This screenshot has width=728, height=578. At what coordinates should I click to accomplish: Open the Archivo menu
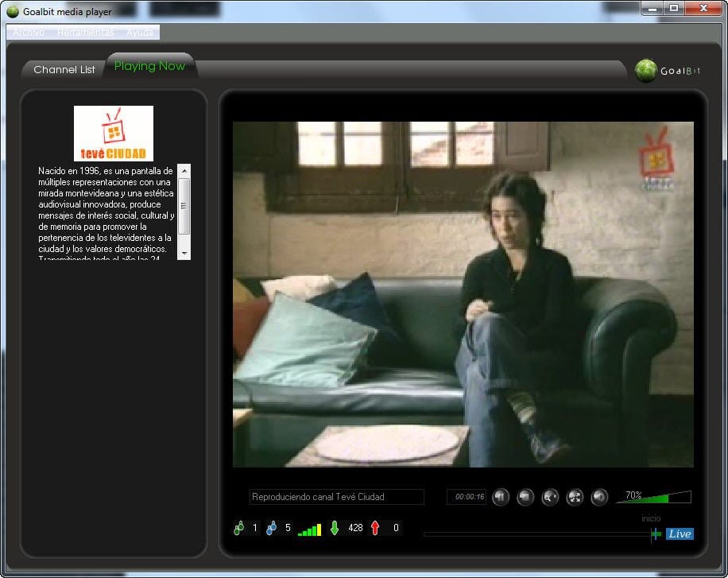click(29, 33)
